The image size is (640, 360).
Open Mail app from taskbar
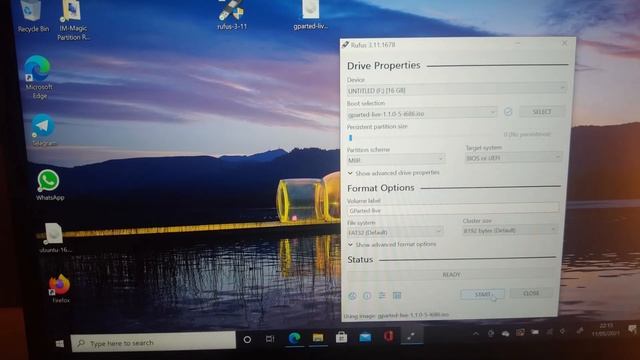pos(365,337)
